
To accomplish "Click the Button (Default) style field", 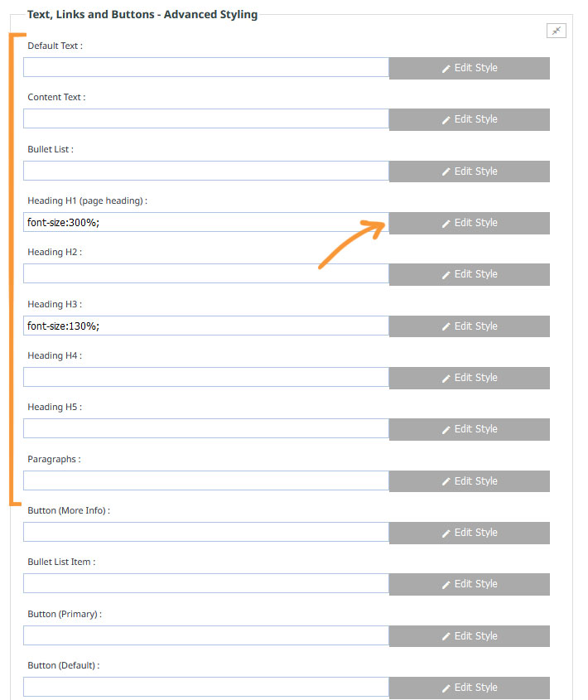I will pos(206,688).
